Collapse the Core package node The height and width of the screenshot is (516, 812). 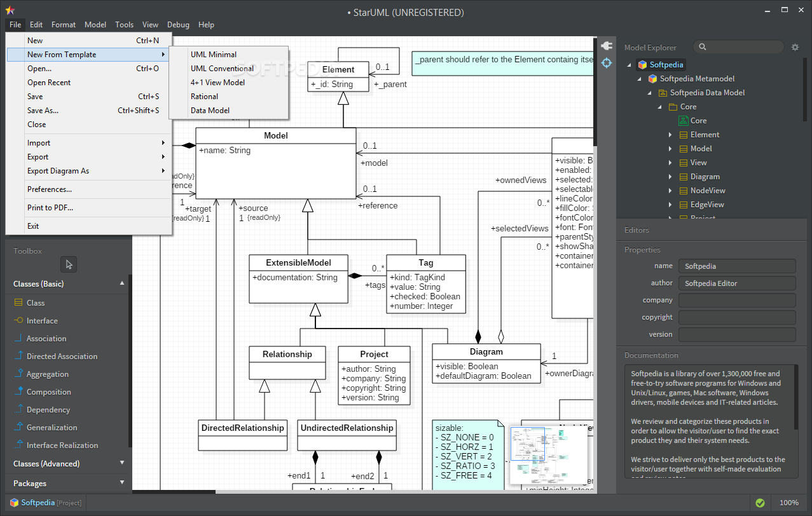[x=660, y=107]
